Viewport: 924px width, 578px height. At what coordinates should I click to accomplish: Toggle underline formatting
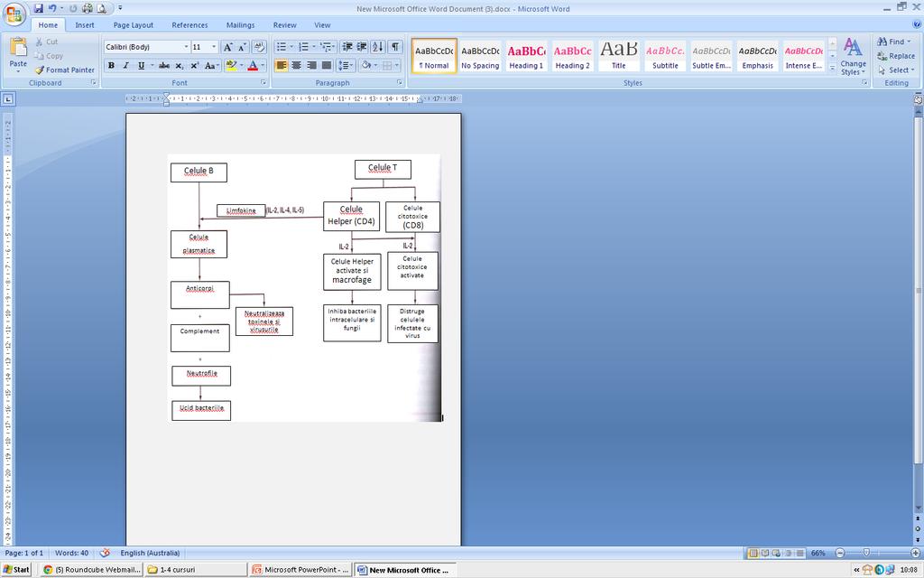click(141, 65)
